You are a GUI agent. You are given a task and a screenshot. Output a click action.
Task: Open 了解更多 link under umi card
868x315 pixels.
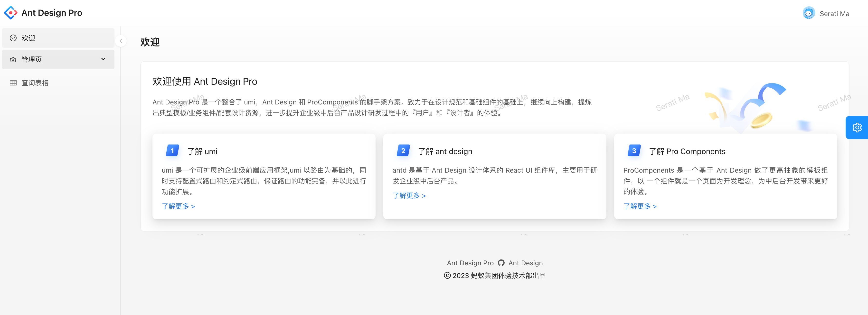(178, 206)
